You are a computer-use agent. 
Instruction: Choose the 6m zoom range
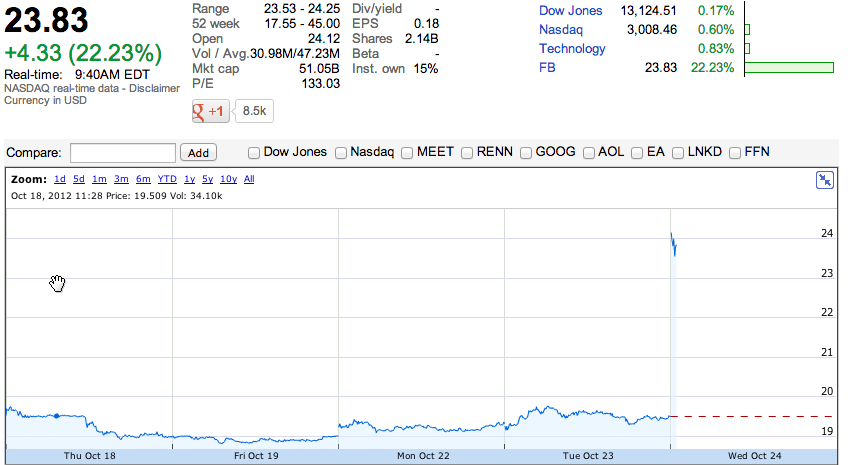143,179
